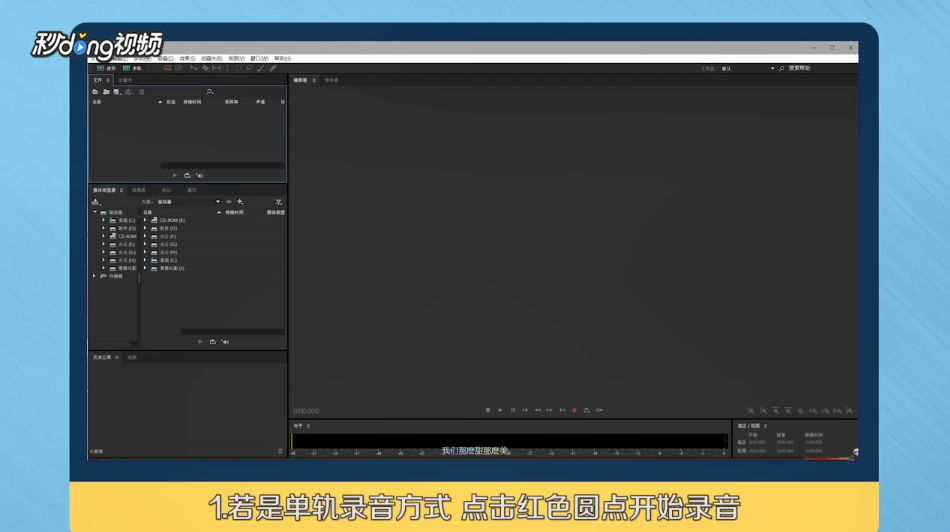
Task: Click the Files panel horizontal scrollbar
Action: [222, 165]
